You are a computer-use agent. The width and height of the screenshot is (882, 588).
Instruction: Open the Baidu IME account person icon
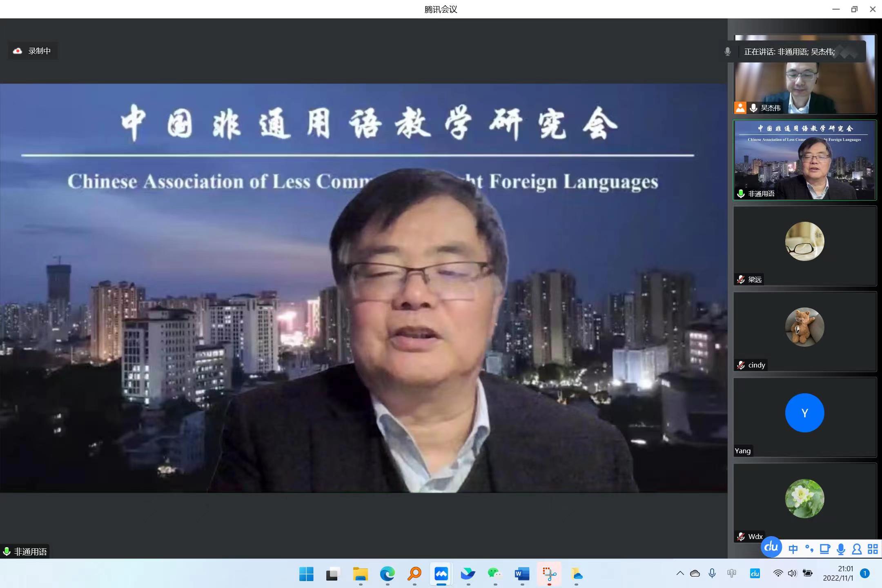(857, 549)
